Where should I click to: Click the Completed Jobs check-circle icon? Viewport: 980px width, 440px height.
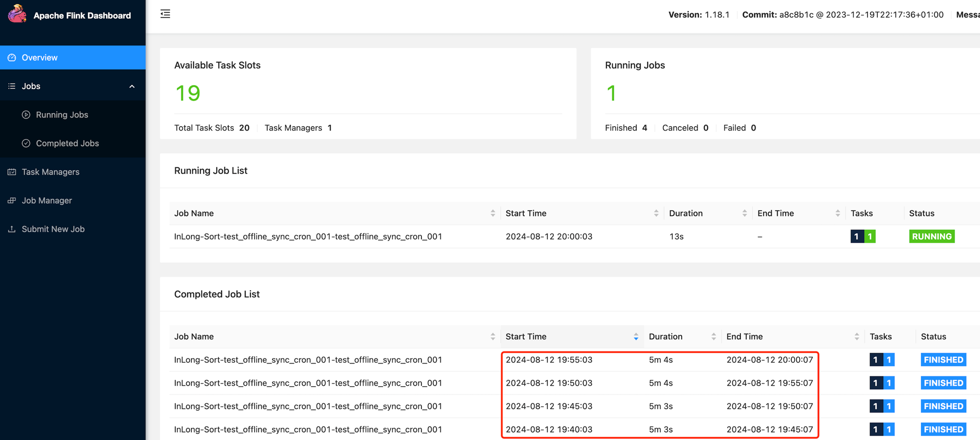(26, 143)
